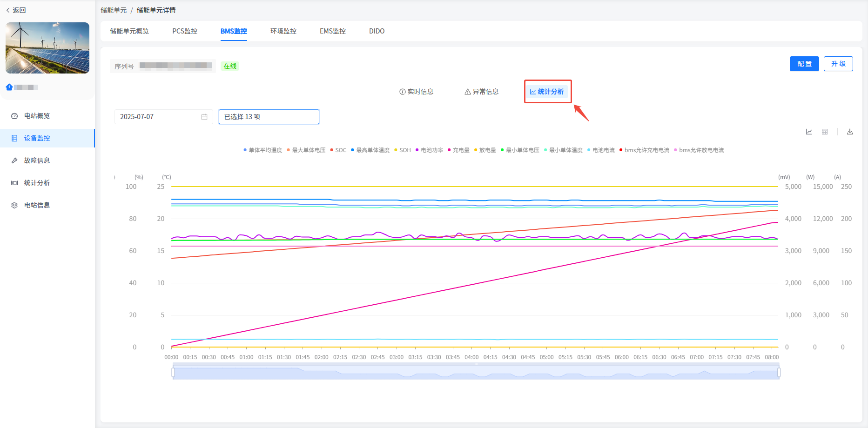Click the 统计分析 sidebar icon
This screenshot has width=868, height=428.
pos(14,183)
